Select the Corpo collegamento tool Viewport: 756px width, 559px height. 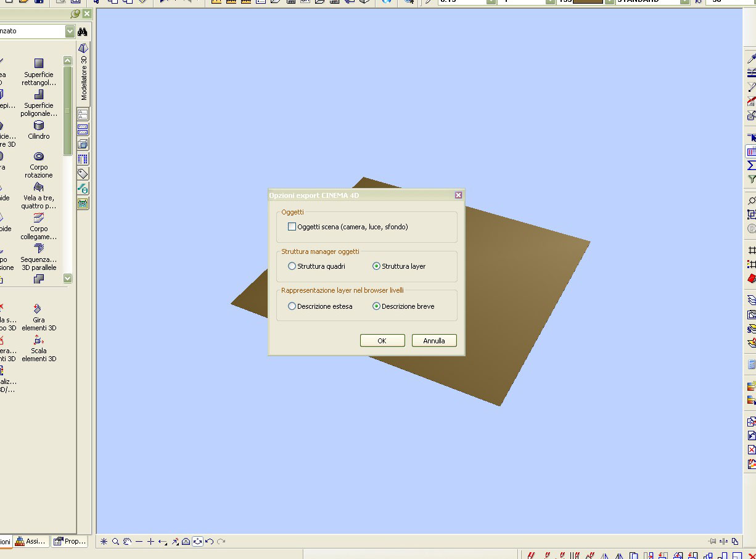tap(39, 226)
